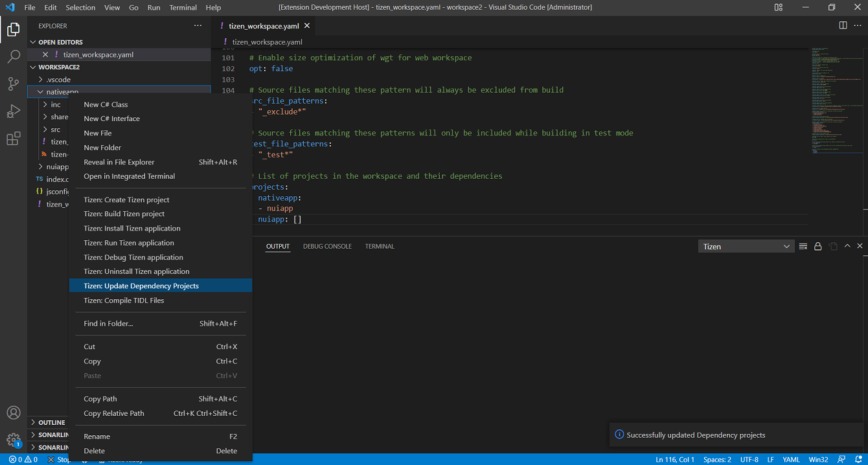Clear the Tizen output with the Clear Output icon
The image size is (868, 465).
tap(803, 246)
